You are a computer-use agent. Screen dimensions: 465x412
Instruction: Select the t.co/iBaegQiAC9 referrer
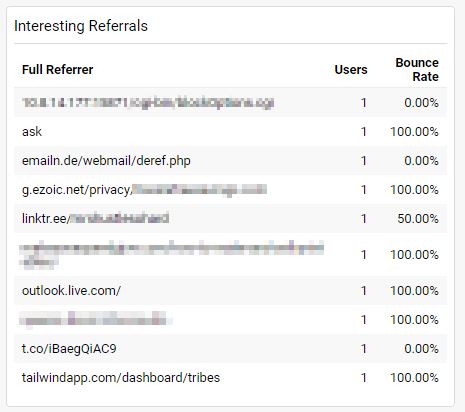point(69,349)
